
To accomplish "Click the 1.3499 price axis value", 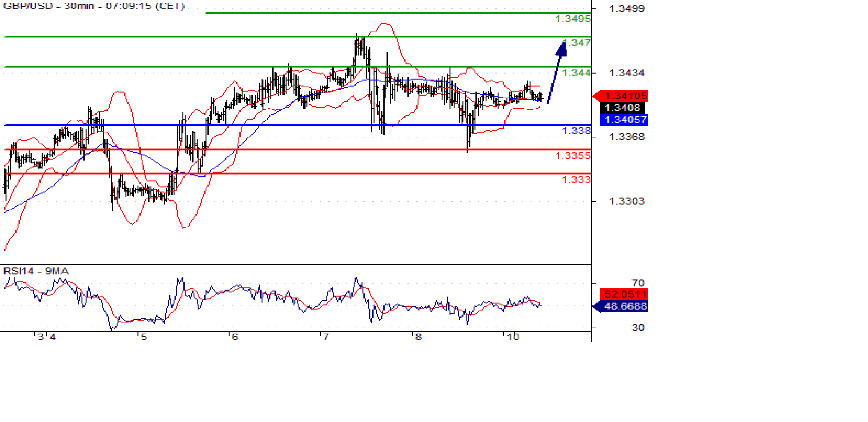I will click(627, 9).
